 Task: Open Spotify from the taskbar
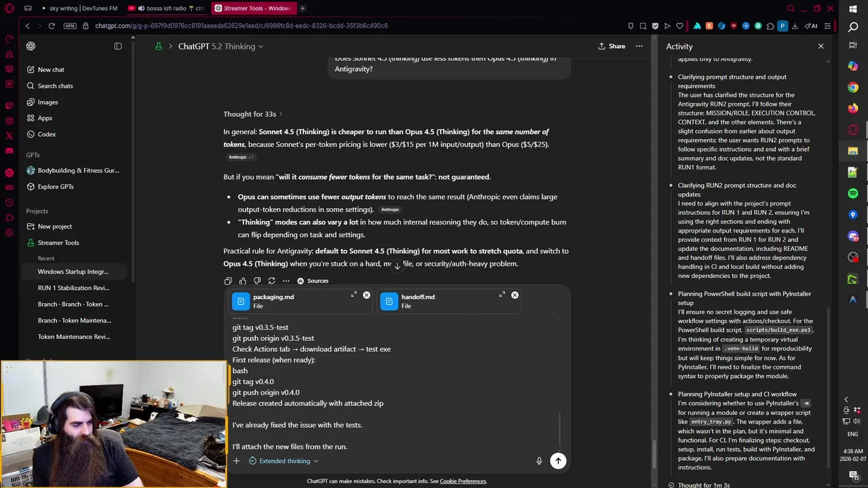click(x=853, y=193)
